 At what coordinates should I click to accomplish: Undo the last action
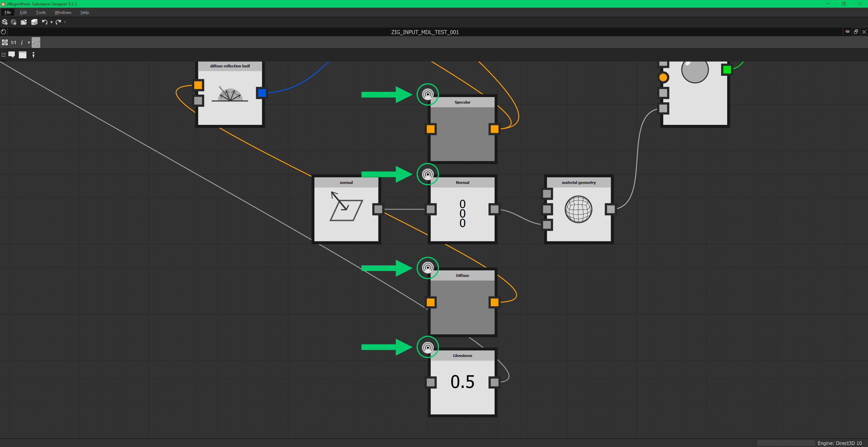click(x=45, y=22)
